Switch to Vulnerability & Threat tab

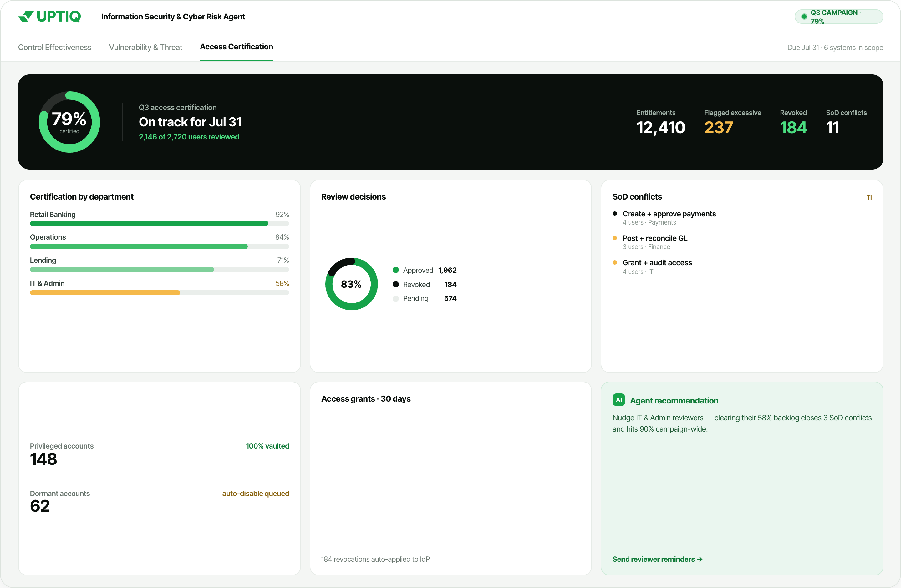click(145, 47)
